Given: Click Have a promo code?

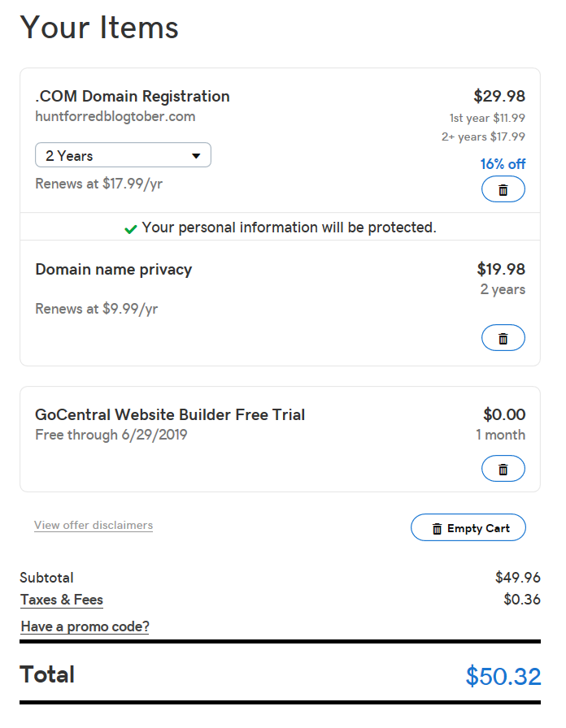Looking at the screenshot, I should [x=85, y=626].
